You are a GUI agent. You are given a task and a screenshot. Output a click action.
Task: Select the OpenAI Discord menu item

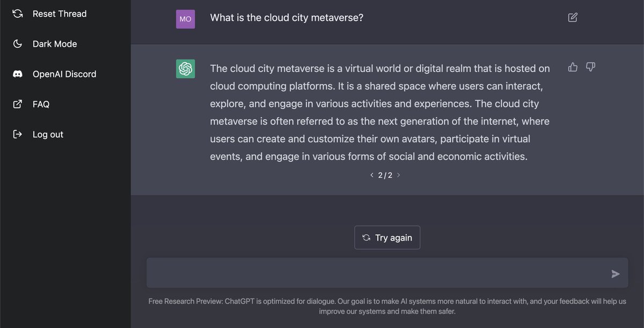[x=65, y=73]
